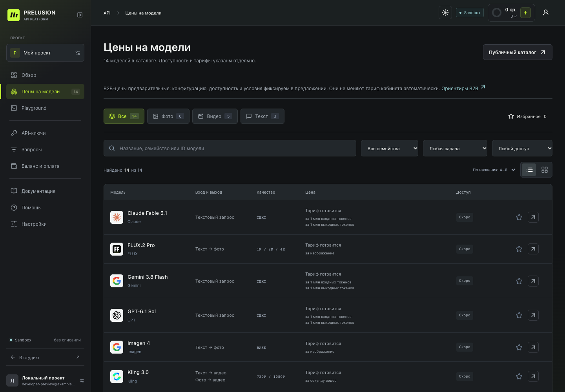Open Imagen 4 details arrow
The width and height of the screenshot is (565, 392).
click(533, 347)
